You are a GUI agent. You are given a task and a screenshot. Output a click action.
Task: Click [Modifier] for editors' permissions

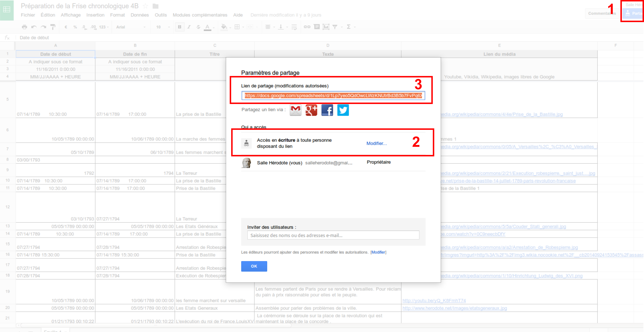pyautogui.click(x=378, y=252)
